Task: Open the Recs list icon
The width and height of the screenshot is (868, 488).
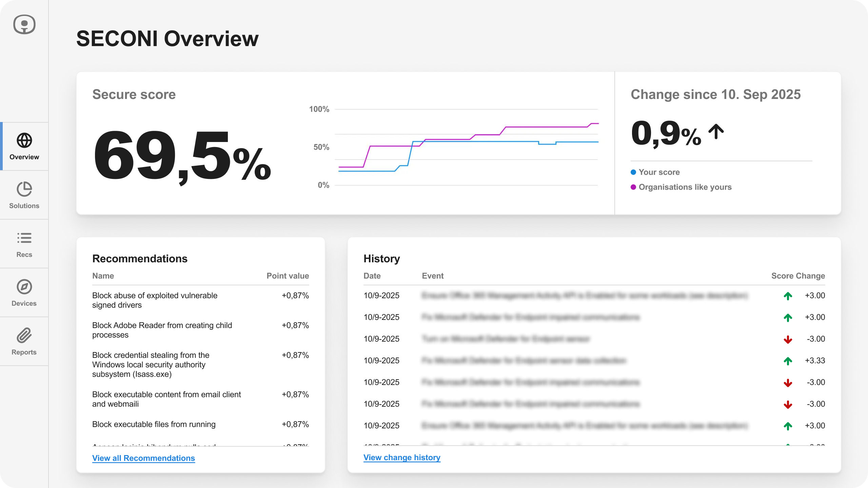Action: 24,238
